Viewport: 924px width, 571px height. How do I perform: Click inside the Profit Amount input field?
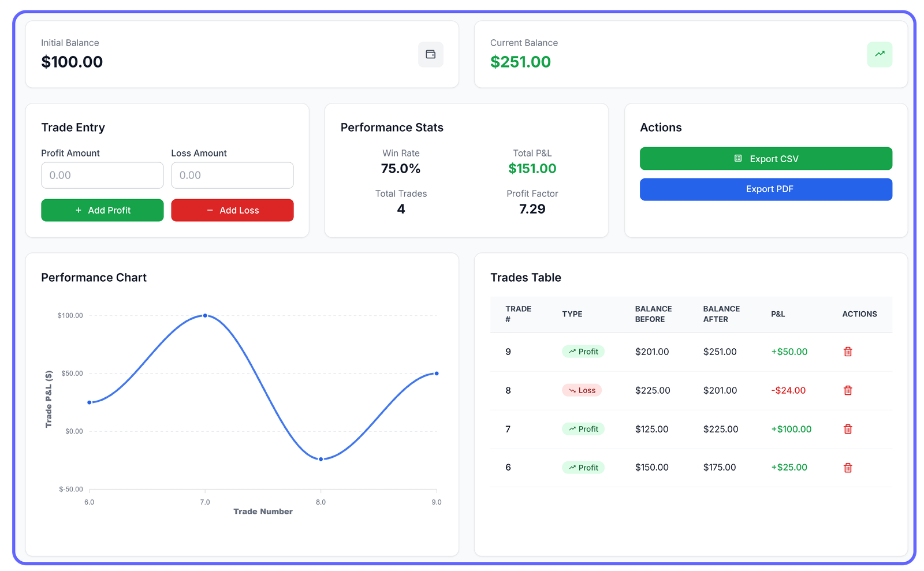[x=102, y=175]
